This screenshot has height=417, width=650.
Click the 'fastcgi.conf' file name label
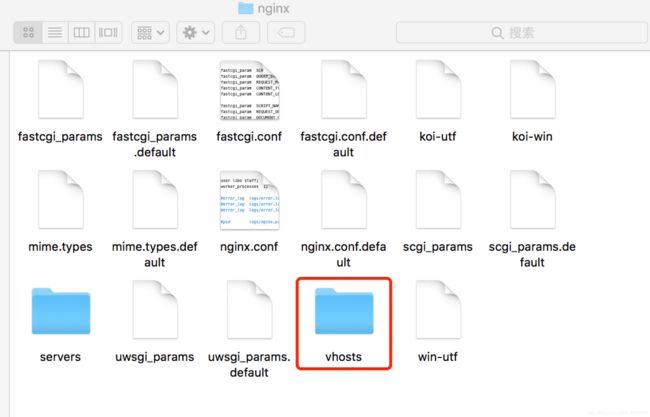pos(249,136)
